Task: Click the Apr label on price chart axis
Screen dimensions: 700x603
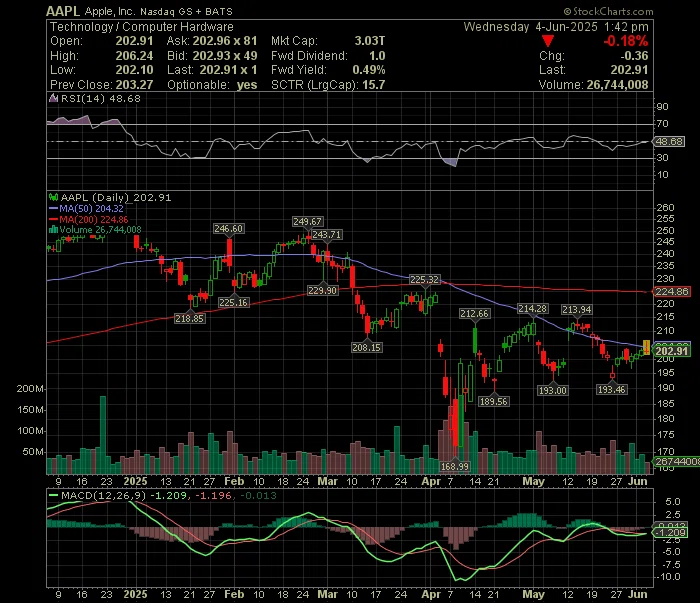Action: click(431, 482)
